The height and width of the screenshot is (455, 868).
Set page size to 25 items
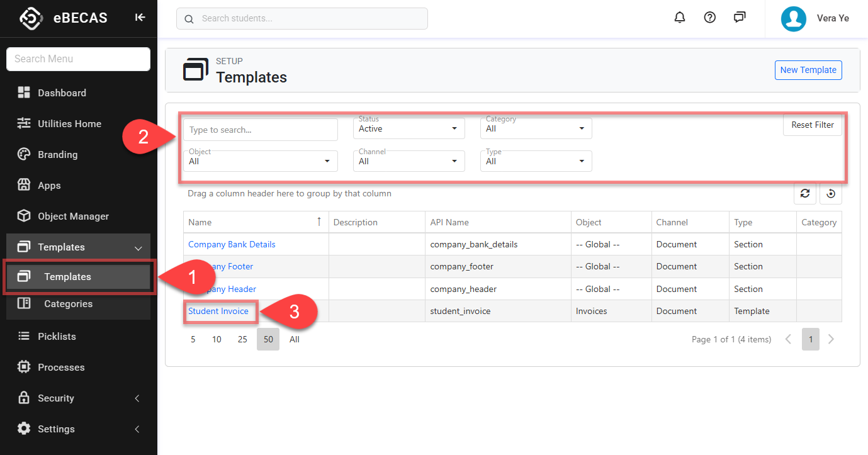pyautogui.click(x=242, y=339)
